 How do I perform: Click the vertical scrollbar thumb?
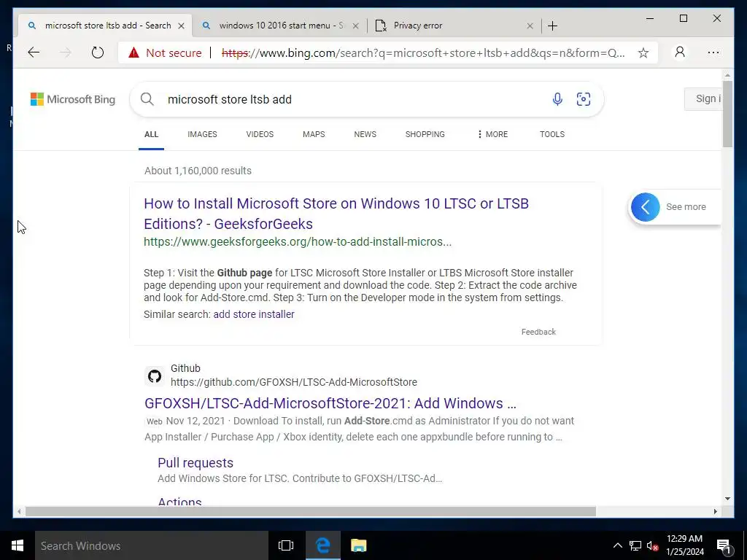[x=727, y=114]
